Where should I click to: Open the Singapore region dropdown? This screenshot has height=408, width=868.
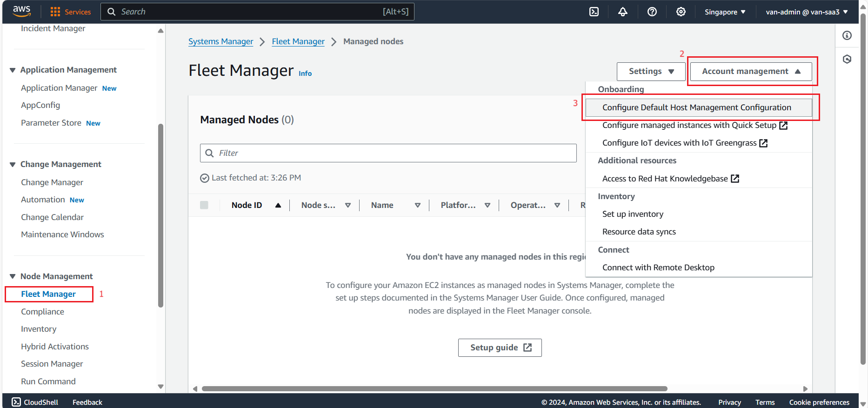[725, 12]
